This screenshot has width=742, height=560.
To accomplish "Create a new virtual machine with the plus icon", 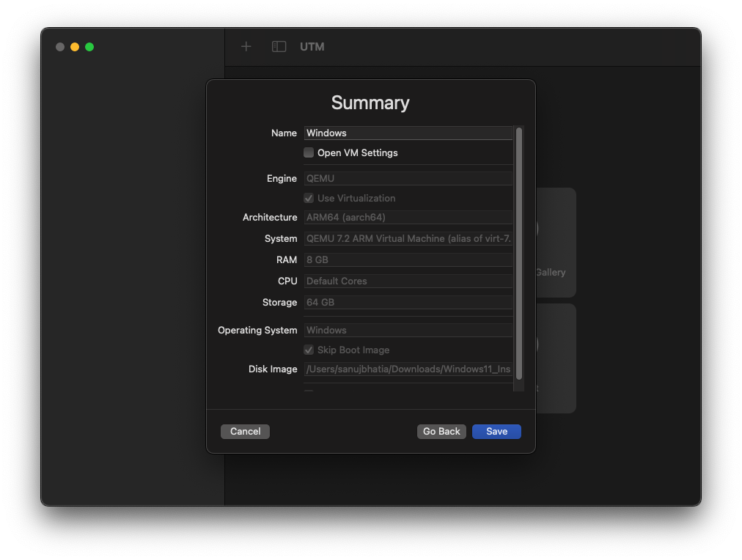I will click(x=246, y=46).
